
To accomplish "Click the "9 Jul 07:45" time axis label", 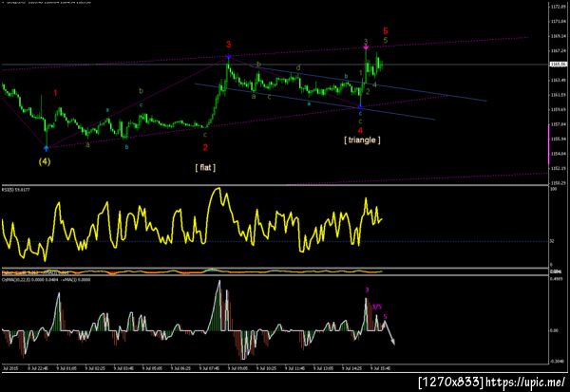I will pyautogui.click(x=210, y=368).
